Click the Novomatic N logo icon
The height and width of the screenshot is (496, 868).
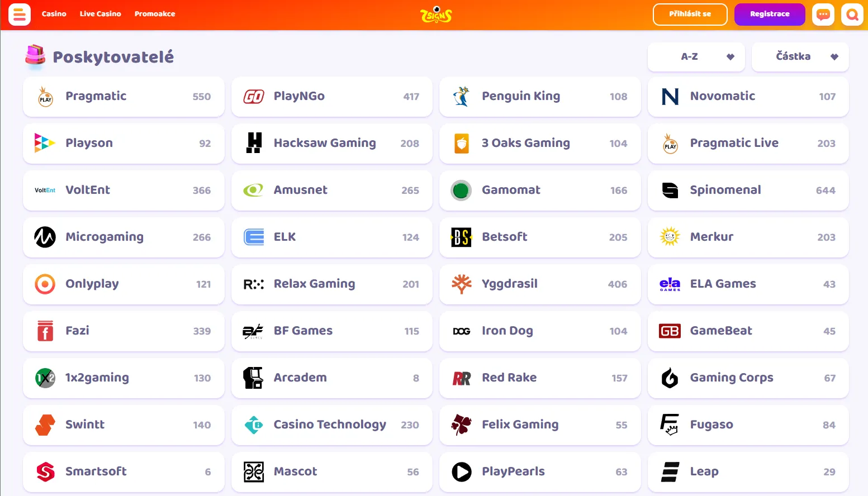(670, 97)
